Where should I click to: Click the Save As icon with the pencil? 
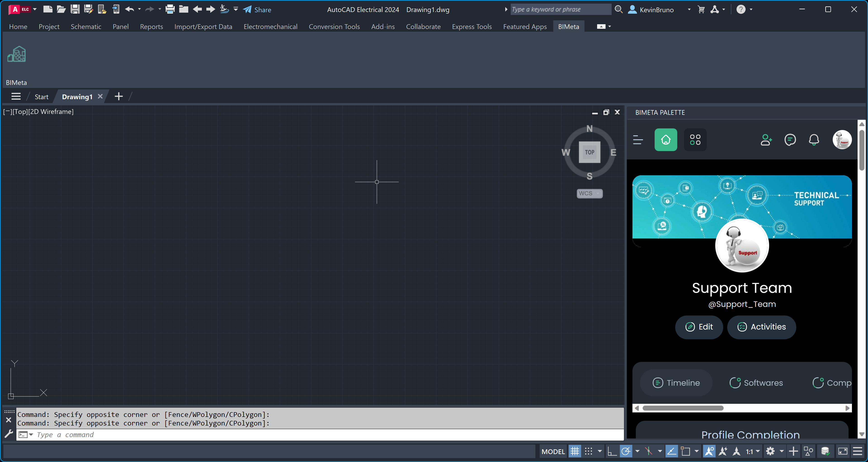[x=89, y=10]
